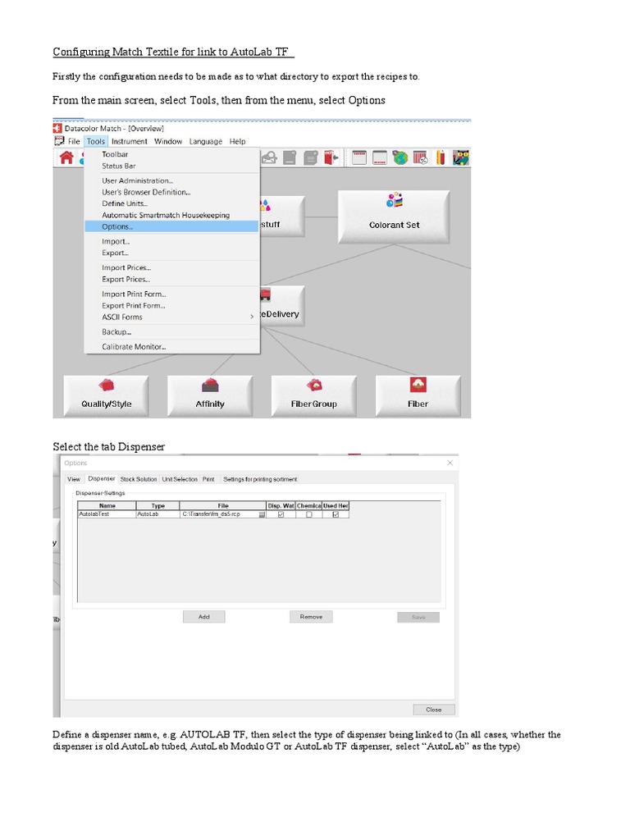Image resolution: width=630 pixels, height=840 pixels.
Task: Open the Instrument menu
Action: click(129, 141)
